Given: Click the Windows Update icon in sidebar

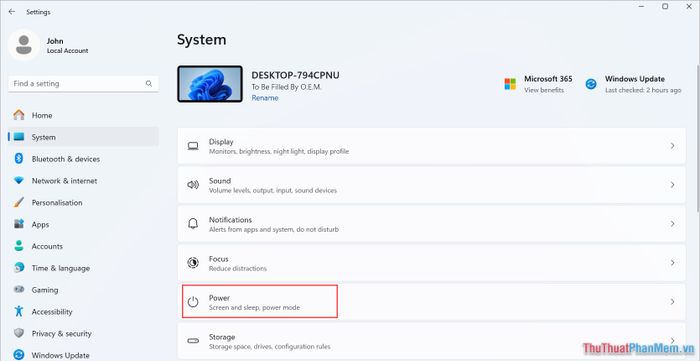Looking at the screenshot, I should click(19, 355).
